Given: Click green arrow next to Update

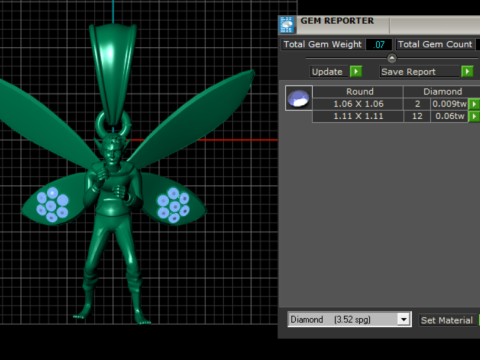Looking at the screenshot, I should (356, 71).
